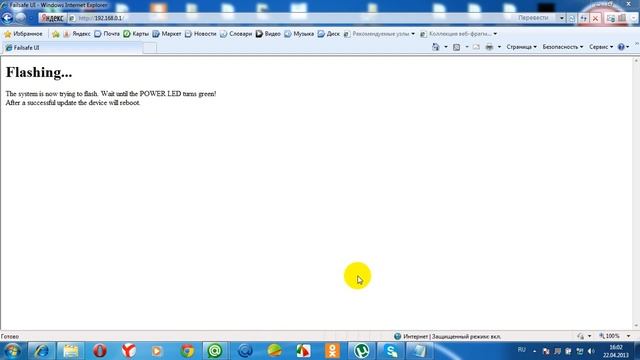Open the File Explorer folder taskbar icon
The image size is (640, 360).
[71, 351]
